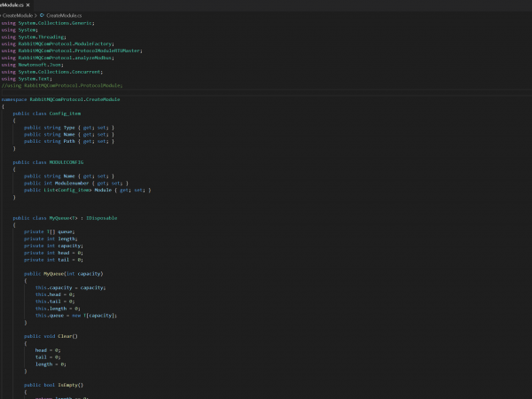Image resolution: width=532 pixels, height=399 pixels.
Task: Click the Config_item class name
Action: tap(66, 113)
